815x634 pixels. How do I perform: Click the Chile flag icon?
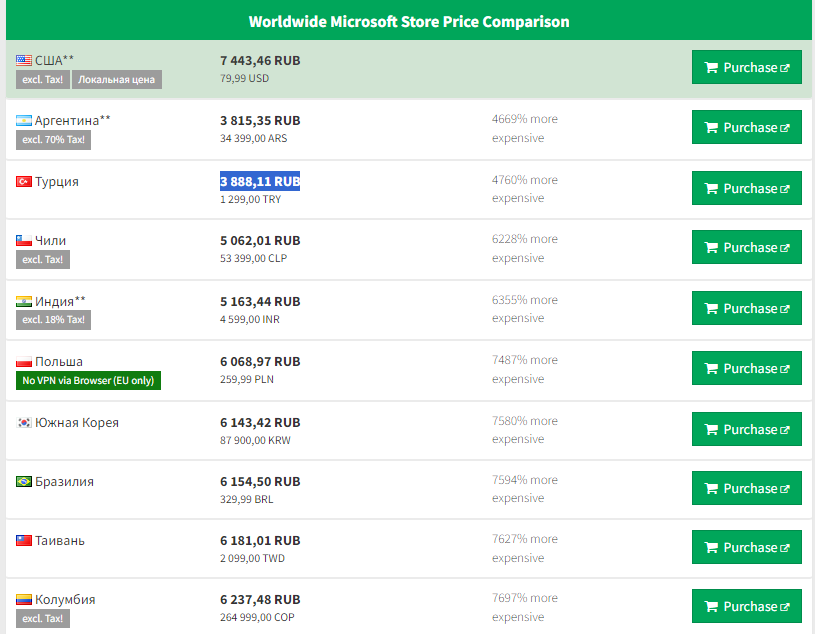(23, 241)
